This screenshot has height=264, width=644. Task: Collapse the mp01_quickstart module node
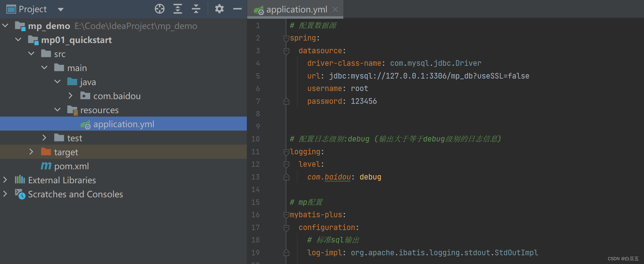tap(18, 39)
